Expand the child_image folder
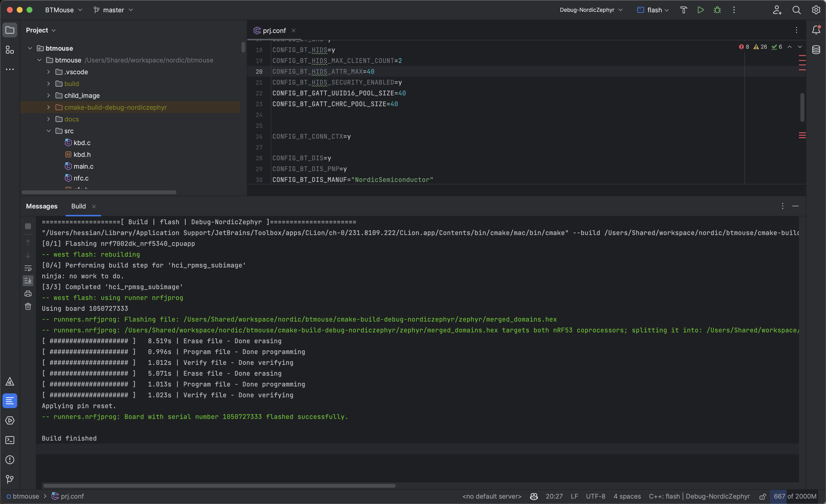Image resolution: width=826 pixels, height=504 pixels. point(49,96)
